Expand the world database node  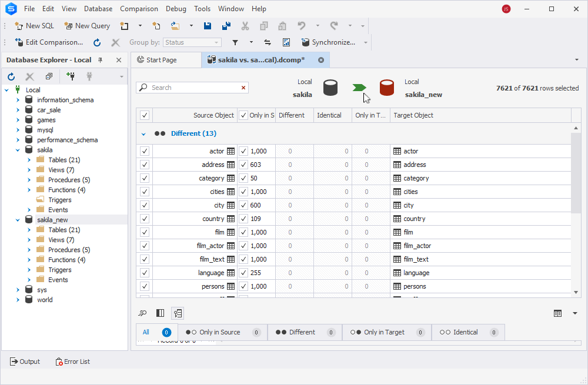(18, 300)
